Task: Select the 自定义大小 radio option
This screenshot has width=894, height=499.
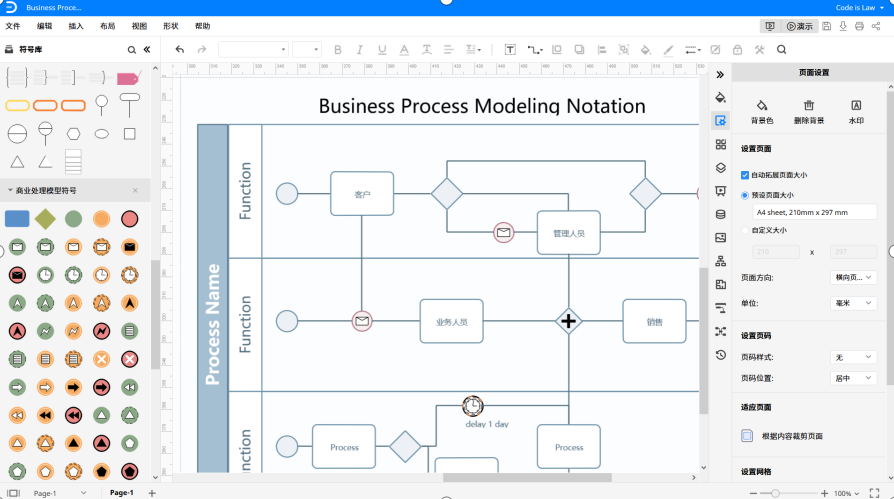Action: point(745,230)
